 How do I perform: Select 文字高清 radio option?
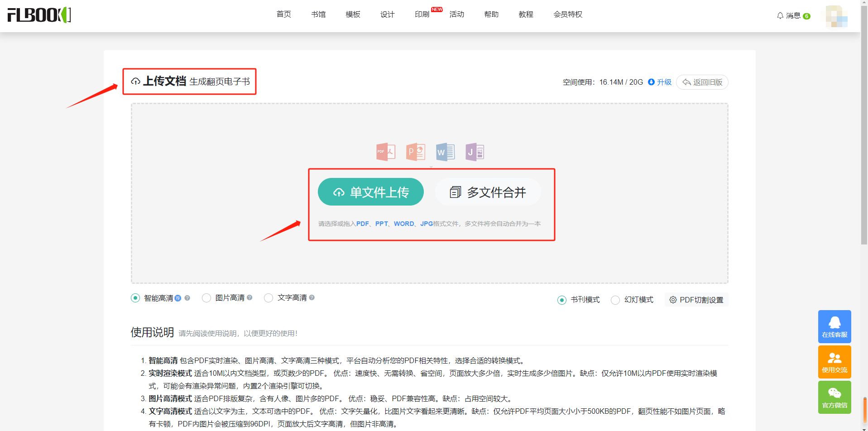[269, 298]
